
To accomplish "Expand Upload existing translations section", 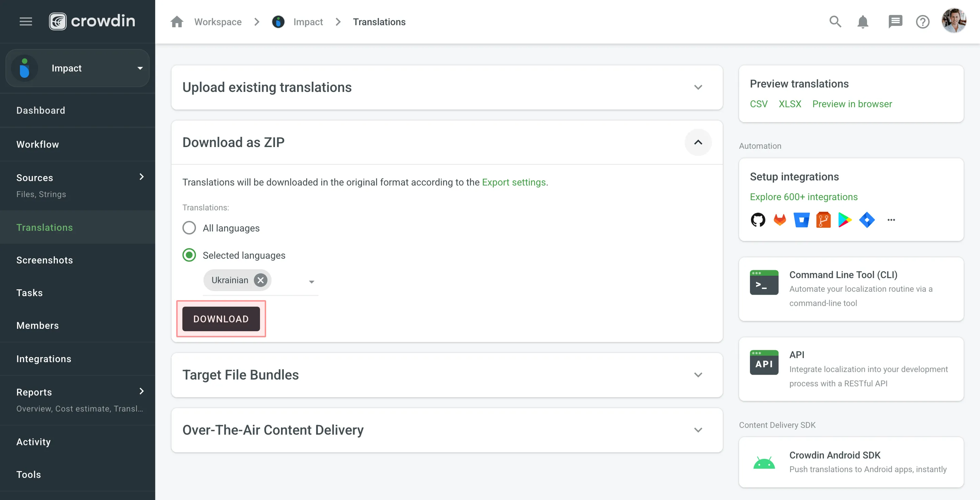I will (698, 87).
